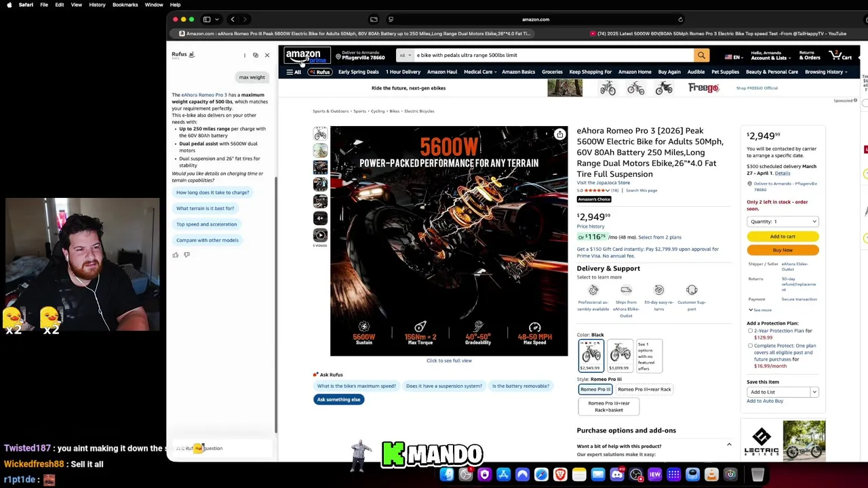Toggle Safari sidebar button

[207, 19]
